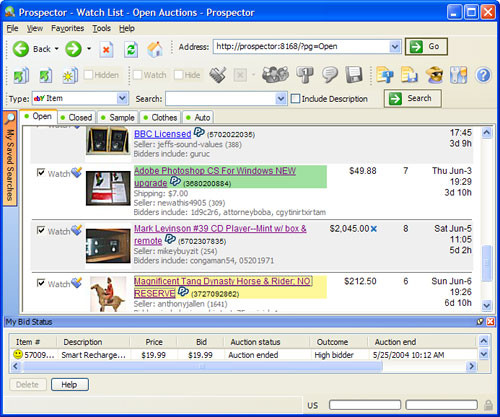This screenshot has height=417, width=500.
Task: Switch to the Sample tab
Action: [x=118, y=117]
